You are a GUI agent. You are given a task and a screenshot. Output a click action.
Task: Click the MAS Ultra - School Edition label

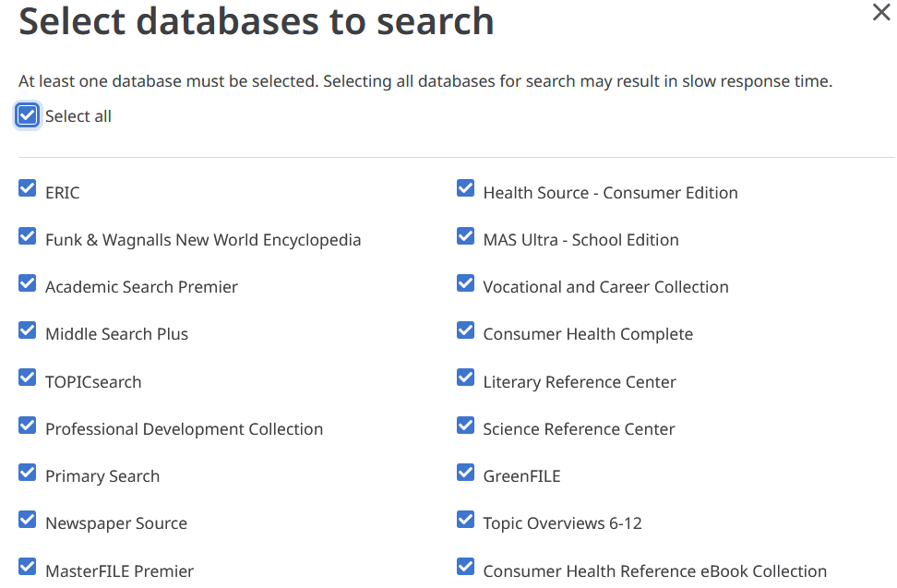coord(580,240)
